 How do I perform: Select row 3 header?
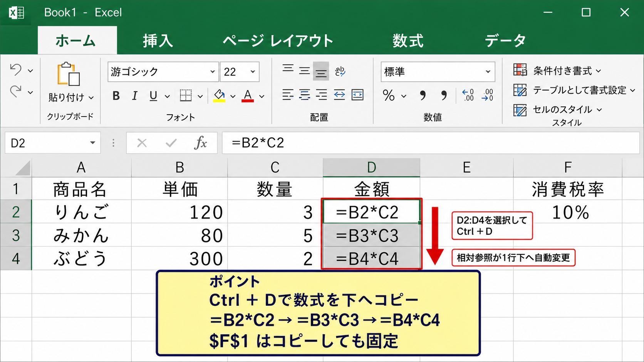[16, 235]
